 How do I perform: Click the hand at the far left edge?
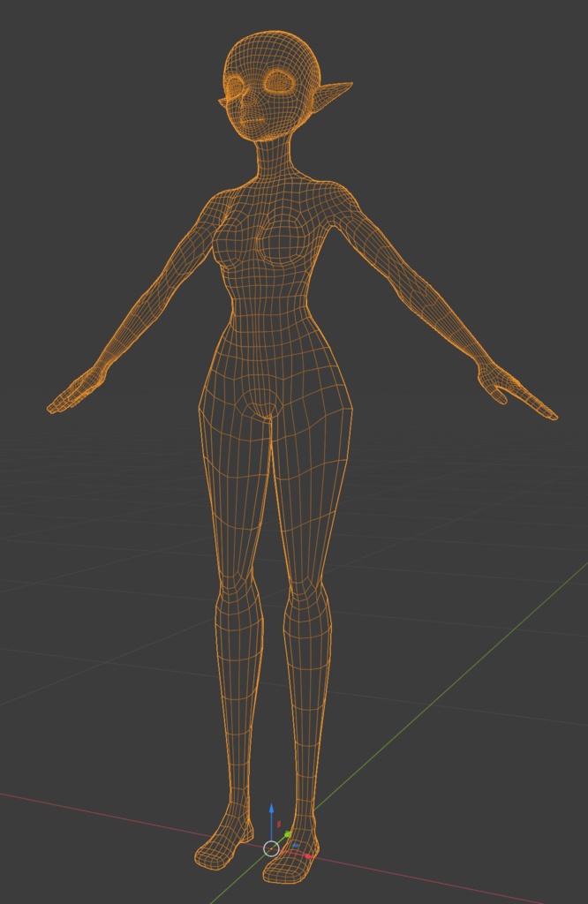[x=76, y=391]
